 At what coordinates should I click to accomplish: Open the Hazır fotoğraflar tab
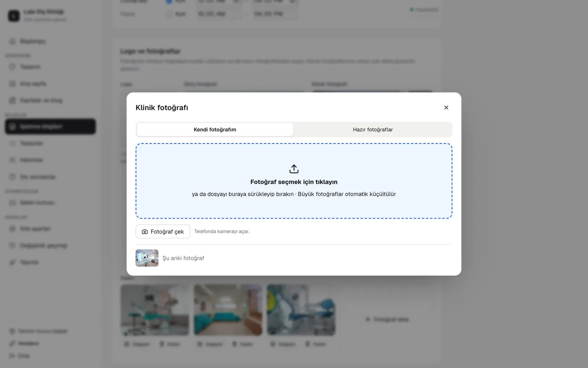click(373, 130)
